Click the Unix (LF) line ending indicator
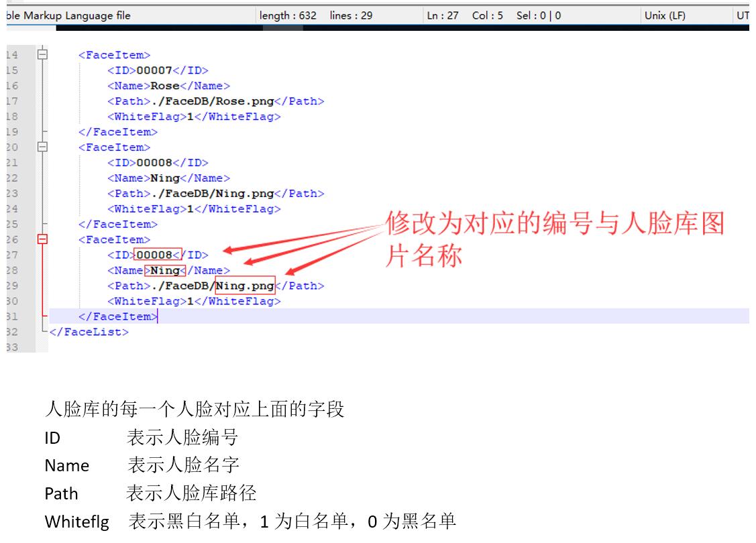Image resolution: width=756 pixels, height=543 pixels. pyautogui.click(x=664, y=15)
